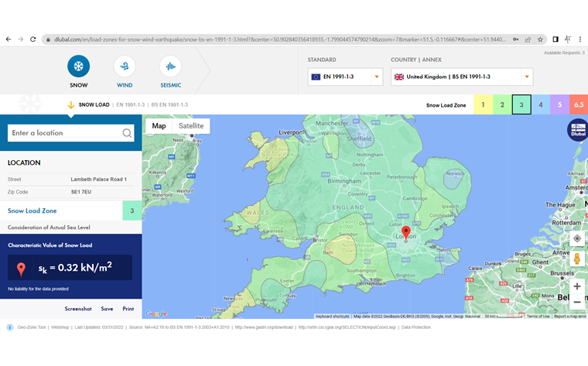
Task: Go forward in browser history
Action: tap(21, 39)
